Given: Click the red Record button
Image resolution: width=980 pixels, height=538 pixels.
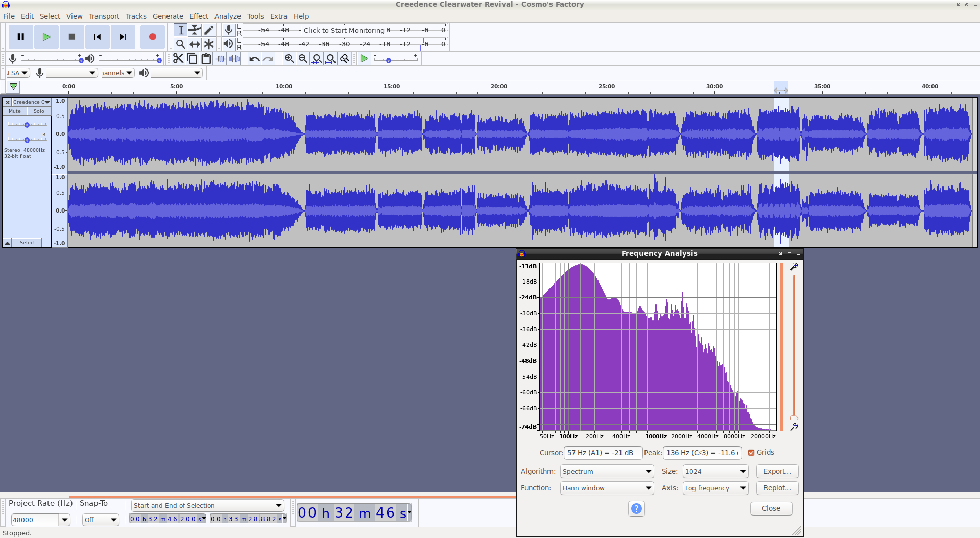Looking at the screenshot, I should coord(152,37).
